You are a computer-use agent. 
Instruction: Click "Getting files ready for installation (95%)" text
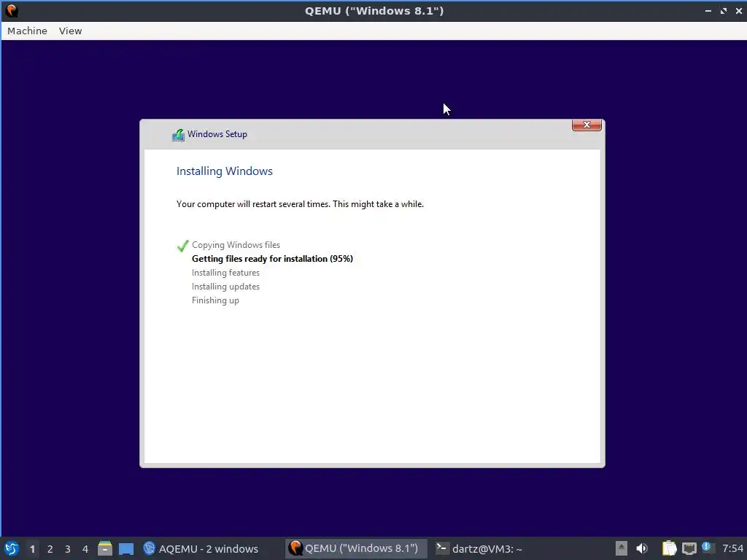coord(272,259)
